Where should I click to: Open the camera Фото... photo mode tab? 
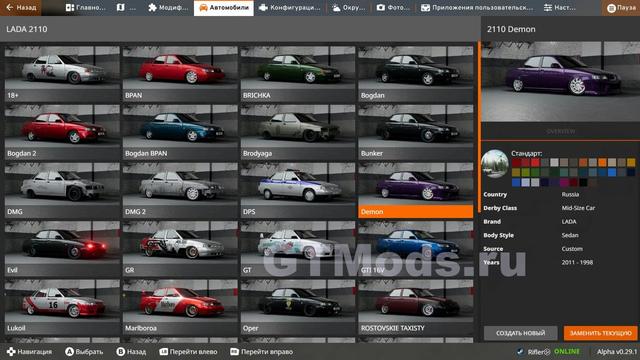pyautogui.click(x=392, y=8)
